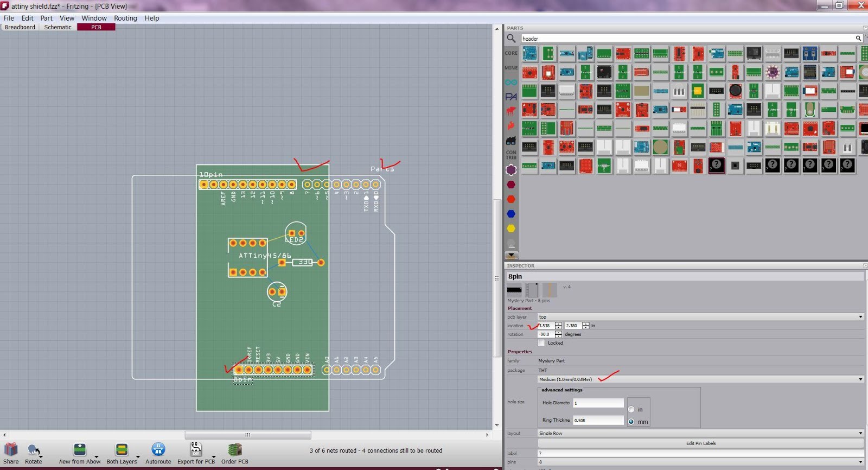The image size is (868, 470).
Task: Click the horizontal canvas scrollbar thumb
Action: coord(248,435)
